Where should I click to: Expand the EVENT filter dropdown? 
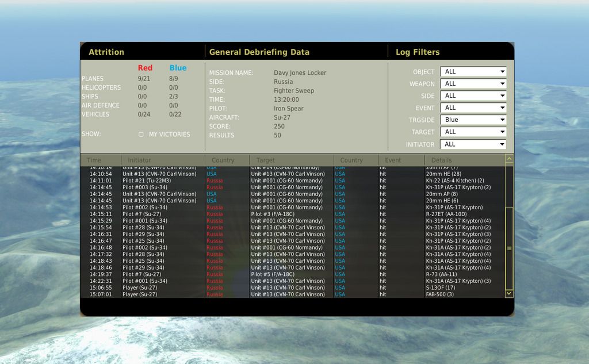click(x=473, y=108)
